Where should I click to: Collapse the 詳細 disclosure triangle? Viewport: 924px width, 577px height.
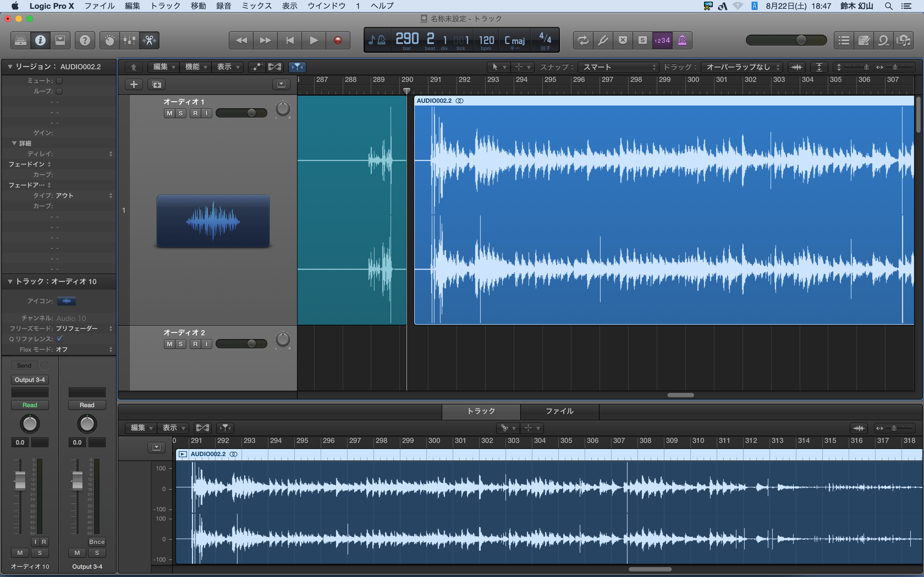click(x=14, y=143)
